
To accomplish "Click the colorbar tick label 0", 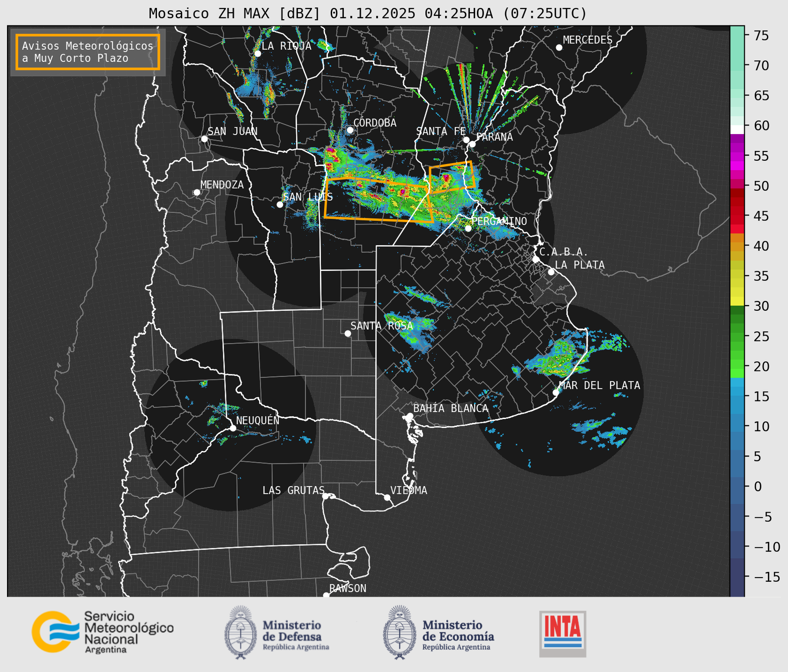I will (758, 487).
